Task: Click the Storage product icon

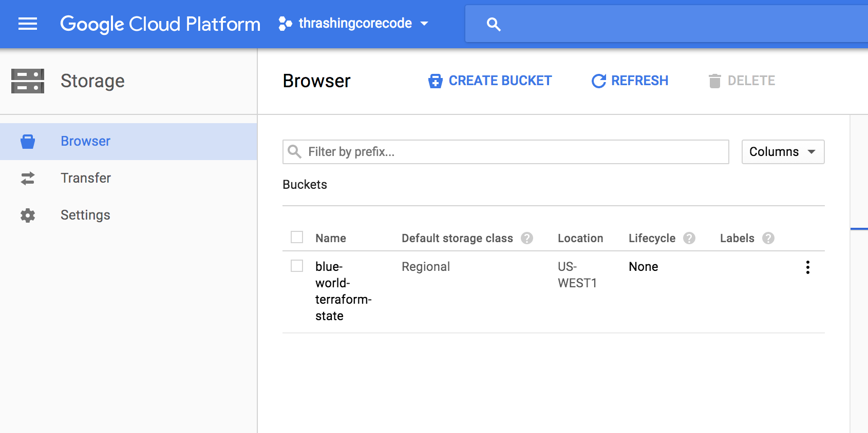Action: tap(28, 81)
